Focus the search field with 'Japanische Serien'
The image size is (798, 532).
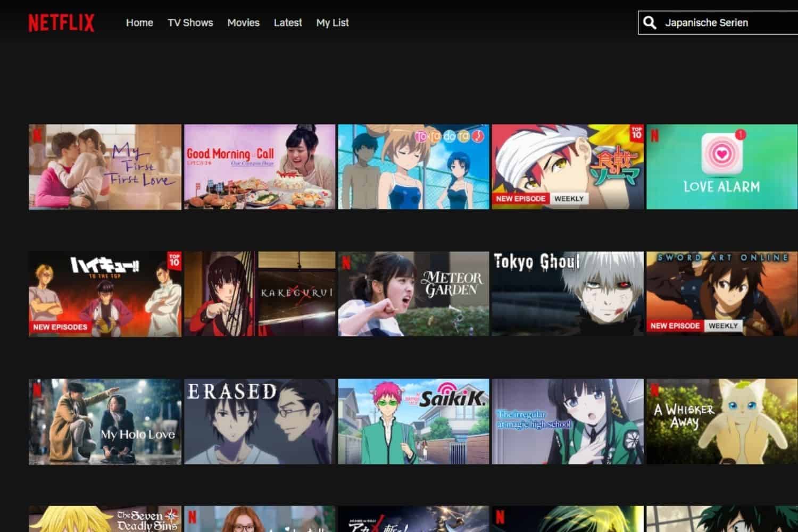click(718, 22)
